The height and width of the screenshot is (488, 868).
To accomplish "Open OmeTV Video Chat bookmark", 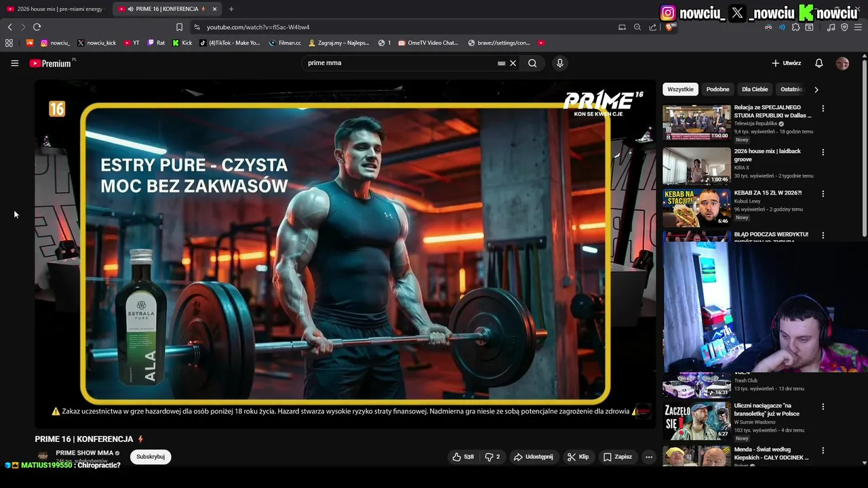I will pos(428,43).
